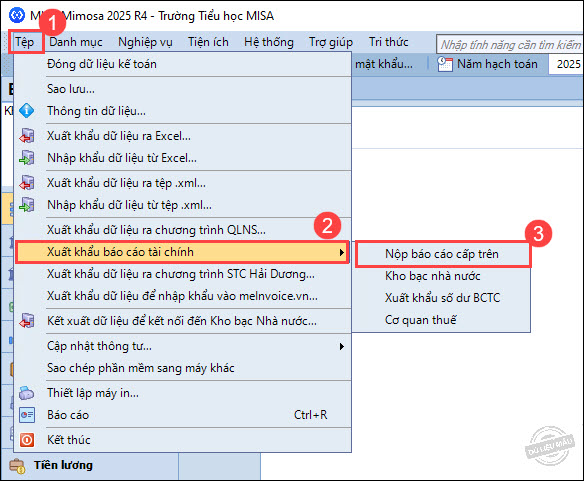The image size is (584, 481).
Task: Select Nộp báo cáo cấp trên
Action: click(x=443, y=254)
